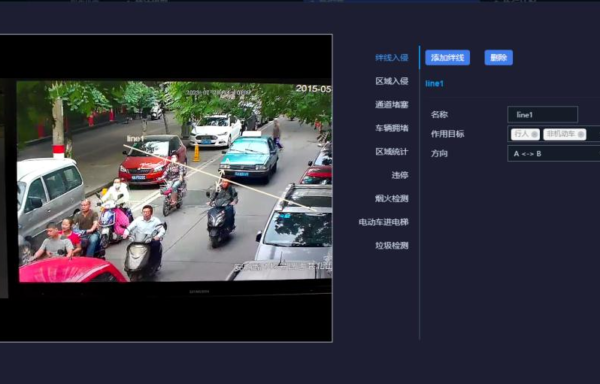The width and height of the screenshot is (600, 384).
Task: Click the direction arrow on the tripwire line
Action: [x=221, y=180]
